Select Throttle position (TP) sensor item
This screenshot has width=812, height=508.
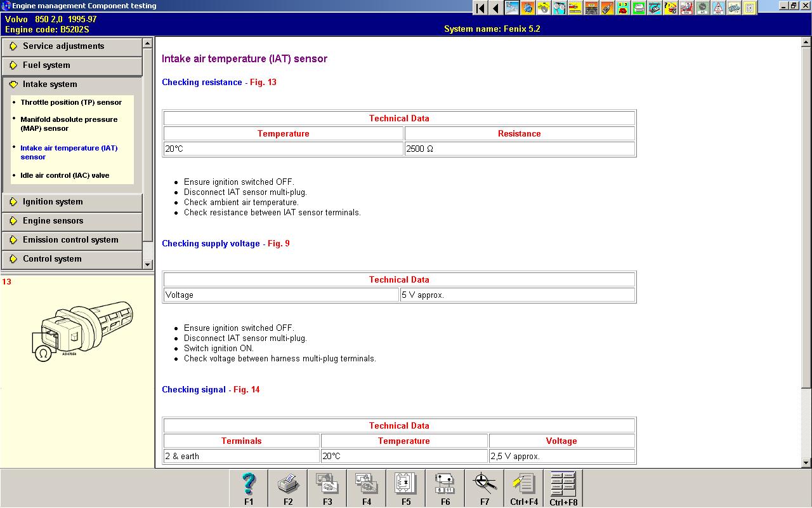[x=71, y=102]
